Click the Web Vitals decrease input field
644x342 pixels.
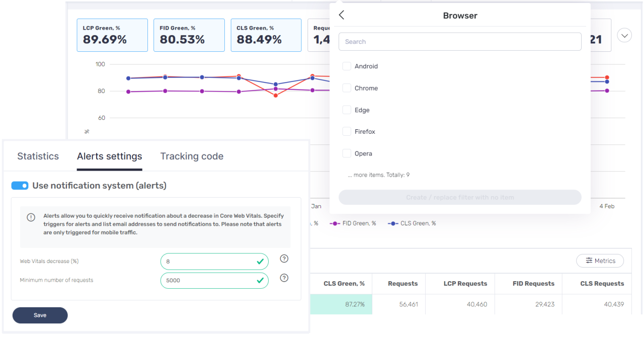tap(209, 262)
